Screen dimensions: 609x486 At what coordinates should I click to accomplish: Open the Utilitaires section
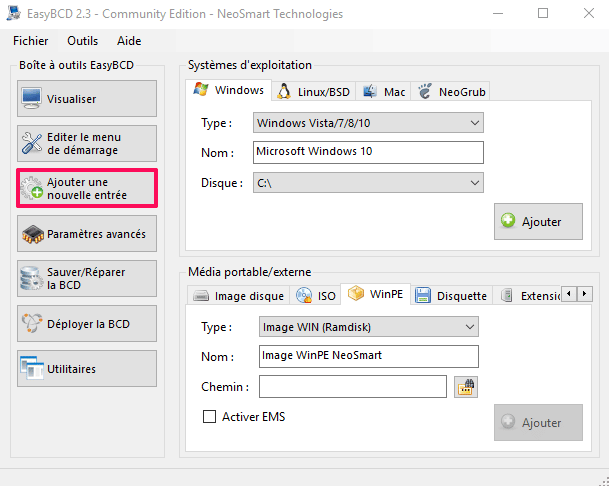87,368
